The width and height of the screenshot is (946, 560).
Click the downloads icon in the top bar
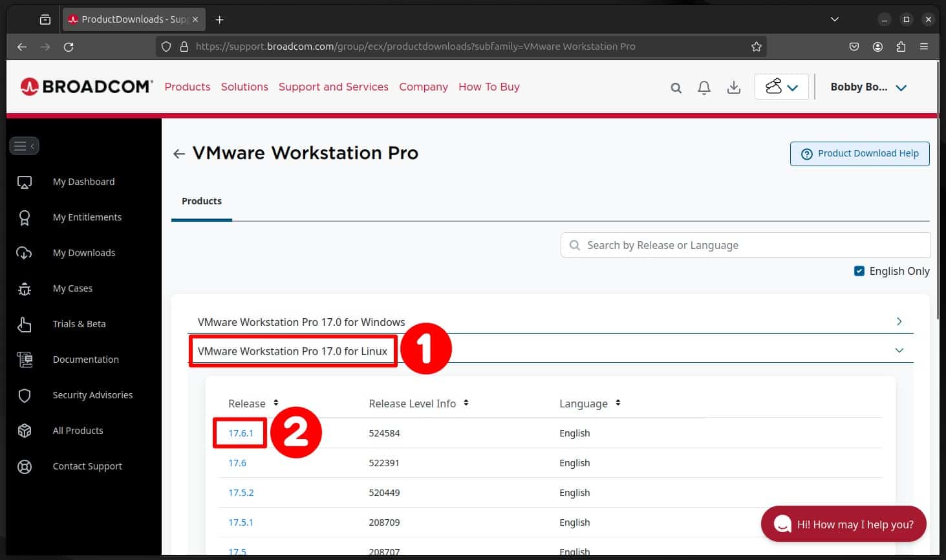pyautogui.click(x=733, y=87)
